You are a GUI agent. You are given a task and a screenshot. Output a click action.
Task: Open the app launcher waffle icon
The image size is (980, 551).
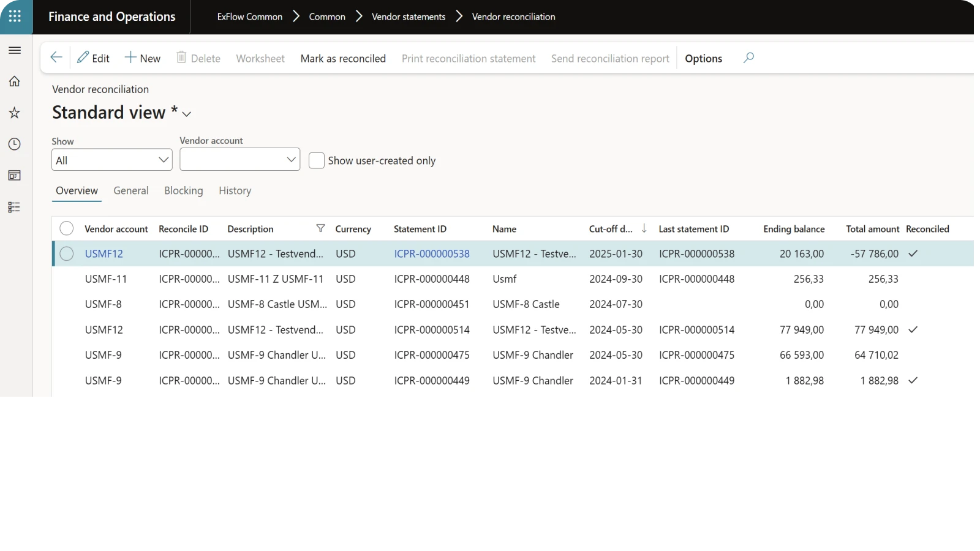pos(15,17)
